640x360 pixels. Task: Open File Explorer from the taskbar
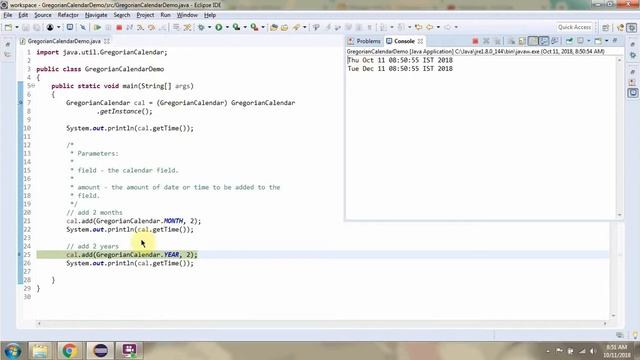(x=40, y=351)
